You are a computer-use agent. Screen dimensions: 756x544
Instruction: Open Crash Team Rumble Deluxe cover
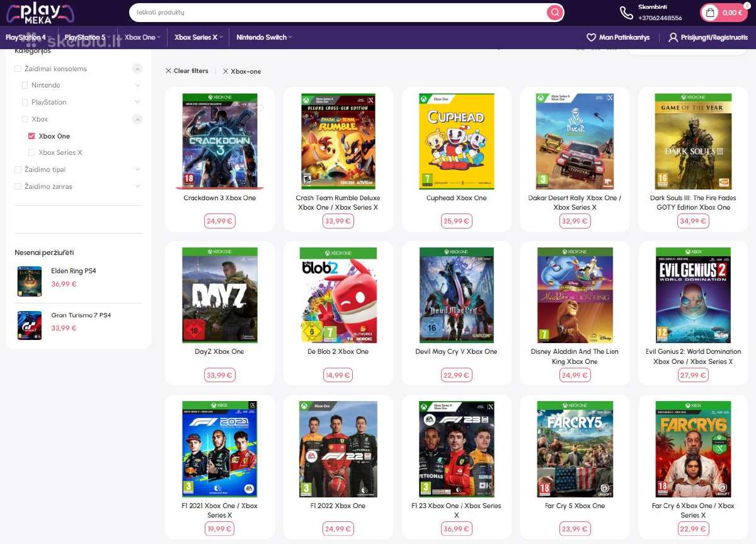tap(338, 141)
